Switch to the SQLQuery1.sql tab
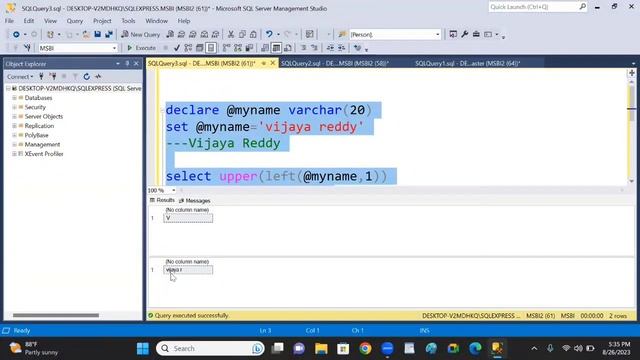Image resolution: width=640 pixels, height=360 pixels. [x=468, y=63]
